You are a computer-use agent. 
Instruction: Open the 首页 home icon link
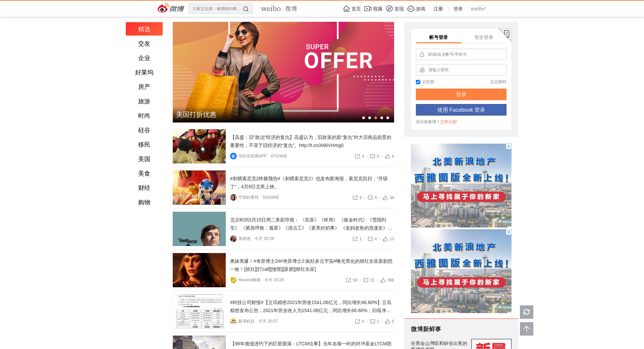tap(352, 9)
